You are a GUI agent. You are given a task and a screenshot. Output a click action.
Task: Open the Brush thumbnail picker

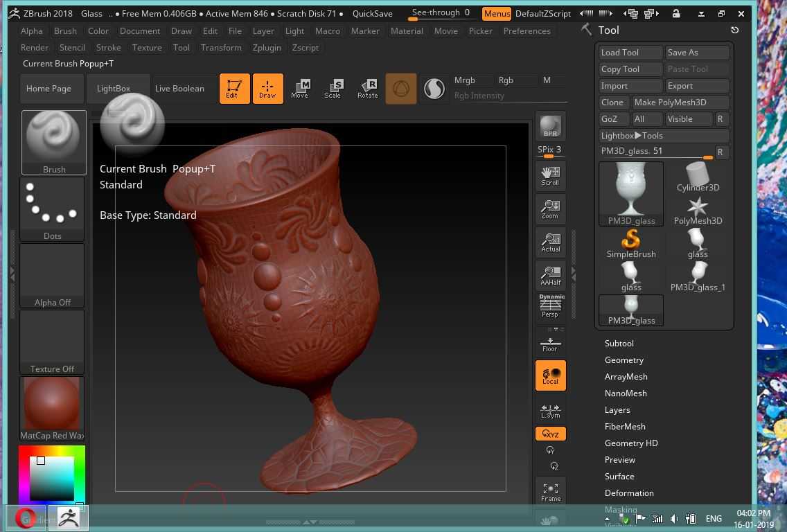pyautogui.click(x=54, y=143)
